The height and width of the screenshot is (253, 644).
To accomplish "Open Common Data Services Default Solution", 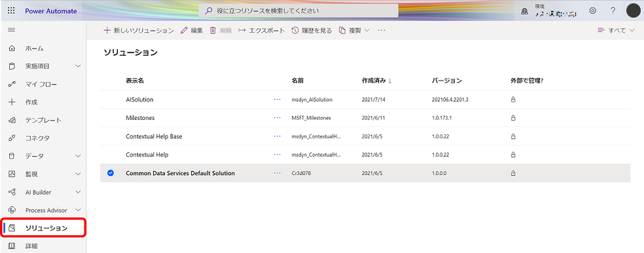I will pyautogui.click(x=180, y=173).
